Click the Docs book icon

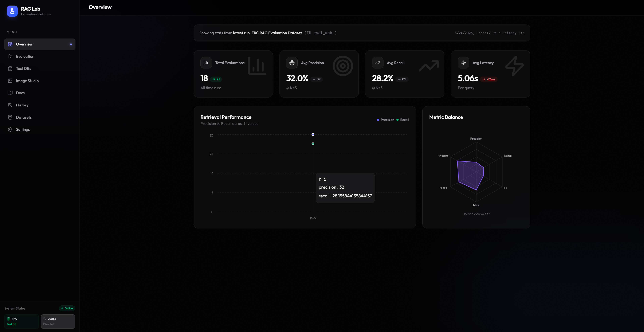(x=10, y=93)
